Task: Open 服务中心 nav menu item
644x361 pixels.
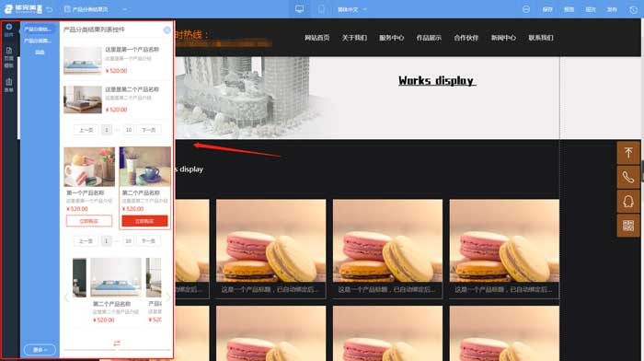Action: pos(391,38)
